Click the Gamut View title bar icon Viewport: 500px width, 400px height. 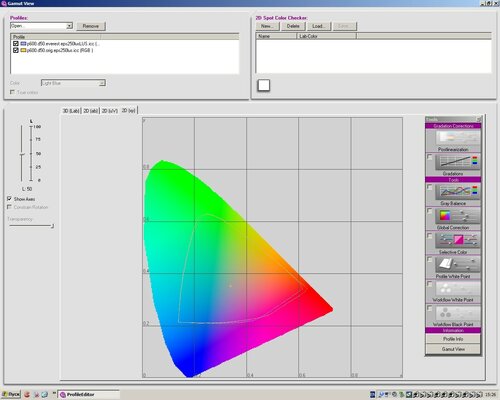click(4, 3)
